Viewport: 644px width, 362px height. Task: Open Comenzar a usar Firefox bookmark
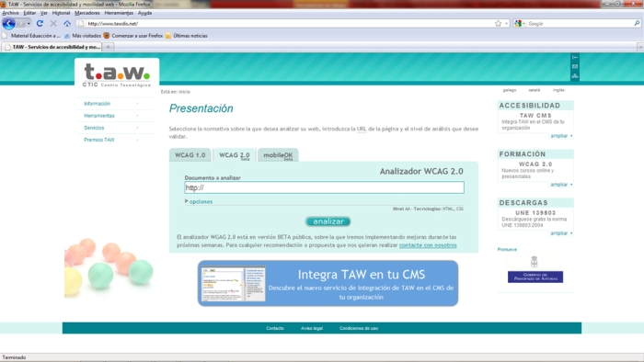[133, 36]
